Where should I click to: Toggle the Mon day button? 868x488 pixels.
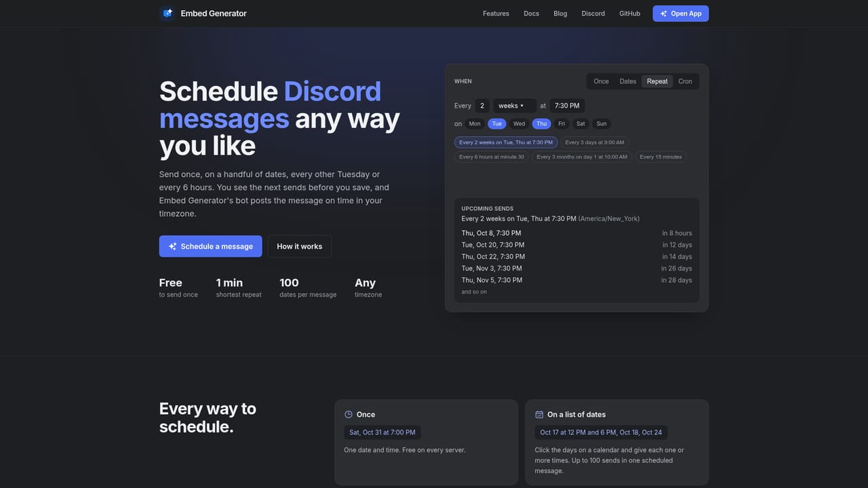[x=475, y=123]
